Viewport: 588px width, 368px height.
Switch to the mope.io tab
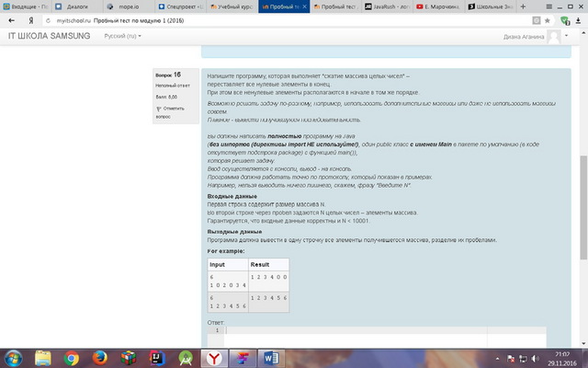click(x=129, y=6)
